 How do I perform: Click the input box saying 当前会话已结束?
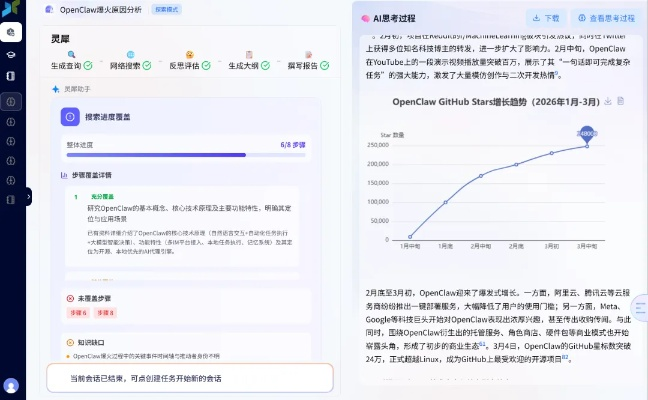coord(190,378)
